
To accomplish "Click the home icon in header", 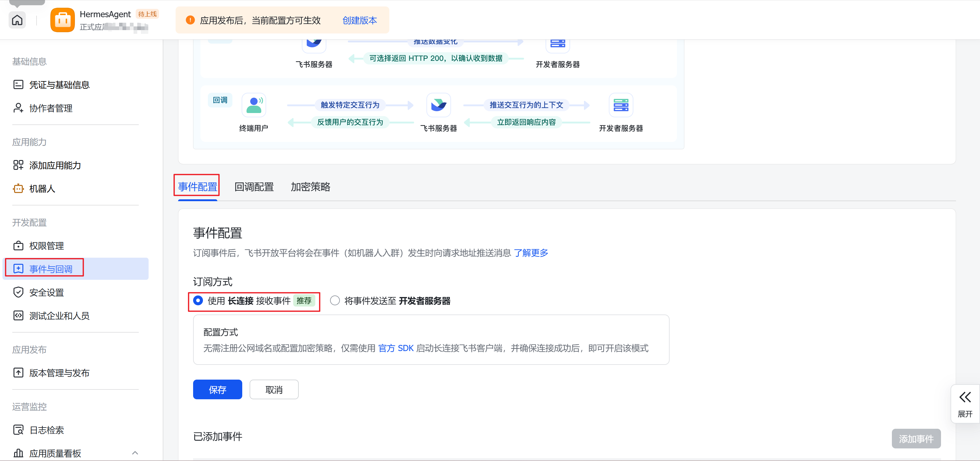I will 17,20.
